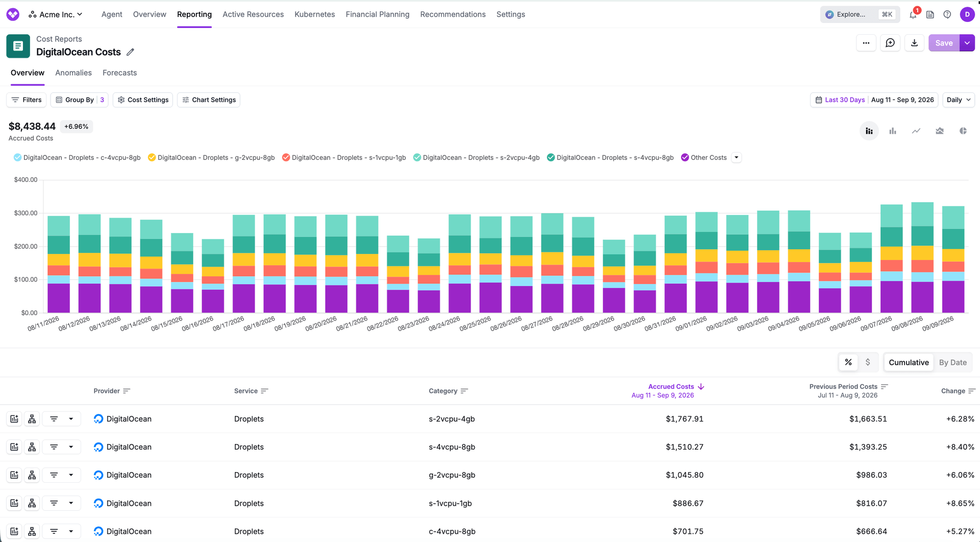The height and width of the screenshot is (542, 980).
Task: Open the Filters button
Action: point(27,100)
